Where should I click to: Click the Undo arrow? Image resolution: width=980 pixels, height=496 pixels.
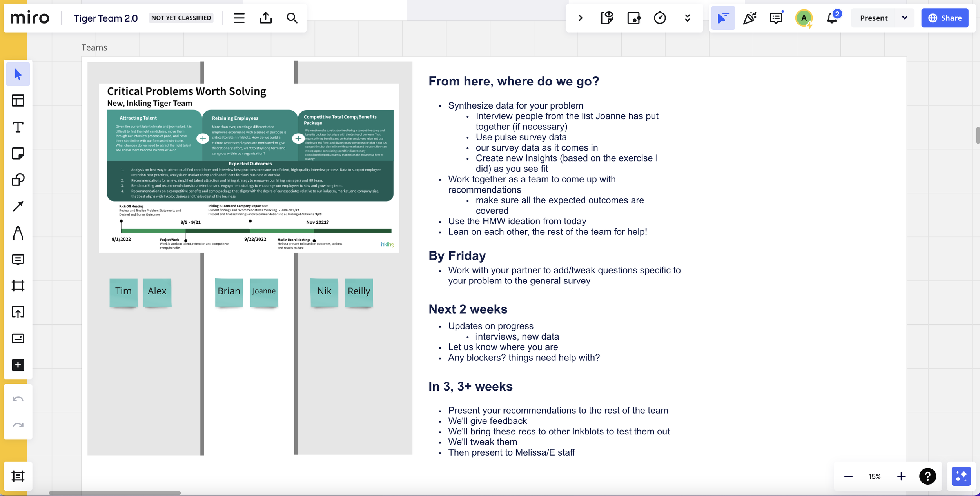(18, 399)
